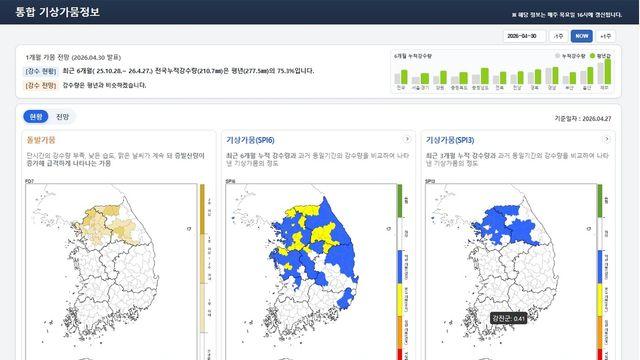This screenshot has height=360, width=640.
Task: Open the SPI6 panel arrow icon
Action: pyautogui.click(x=407, y=140)
